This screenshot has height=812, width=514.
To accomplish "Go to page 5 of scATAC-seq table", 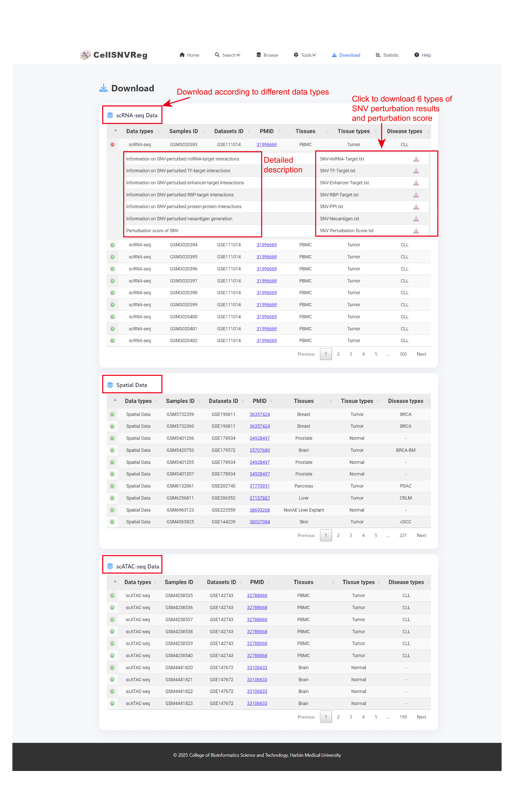I will coord(376,717).
